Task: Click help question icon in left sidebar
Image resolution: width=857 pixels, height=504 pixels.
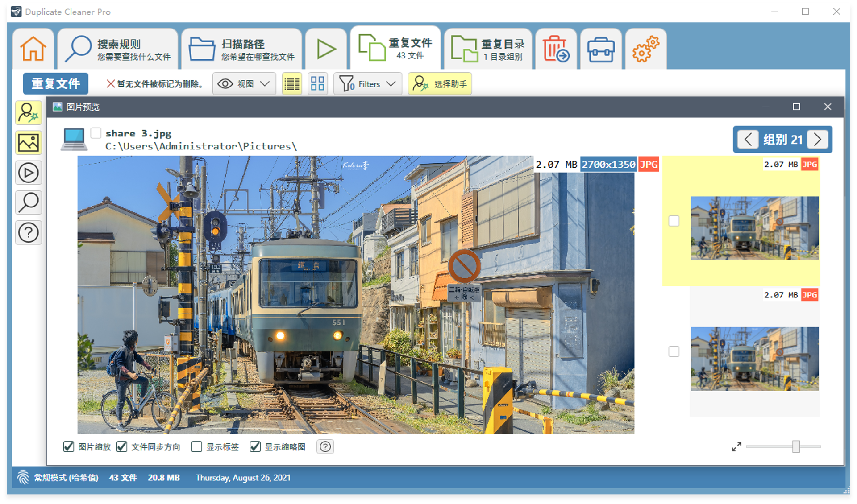Action: tap(29, 232)
